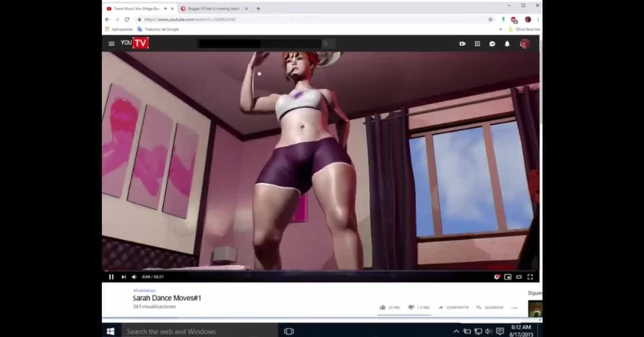The image size is (644, 337).
Task: Open the upload video camera icon
Action: [463, 44]
